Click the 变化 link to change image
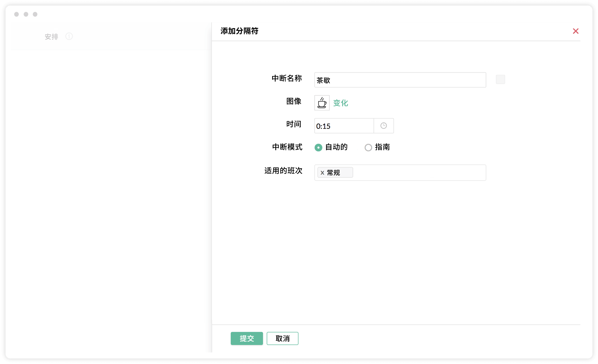The image size is (598, 364). [x=340, y=103]
